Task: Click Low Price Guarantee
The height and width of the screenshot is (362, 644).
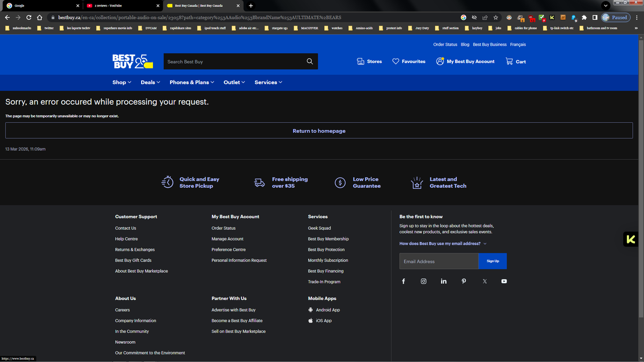Action: 357,182
